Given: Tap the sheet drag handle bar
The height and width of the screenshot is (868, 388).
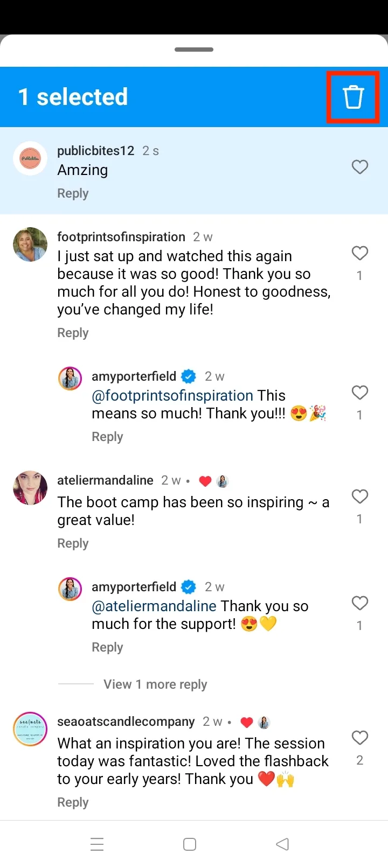Looking at the screenshot, I should pyautogui.click(x=194, y=50).
